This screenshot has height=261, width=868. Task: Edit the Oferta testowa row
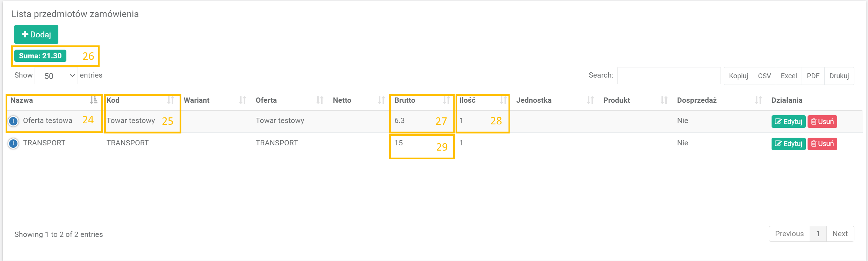[x=788, y=122]
